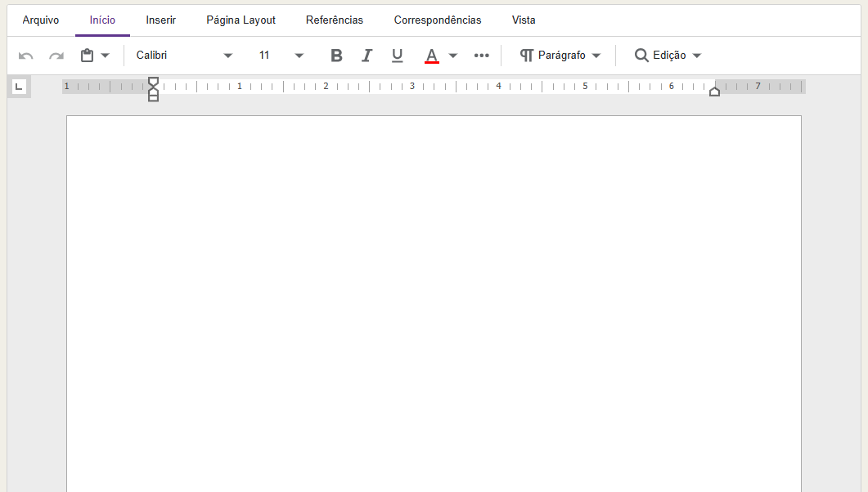The width and height of the screenshot is (868, 492).
Task: Click the right indent marker on ruler
Action: tap(714, 92)
